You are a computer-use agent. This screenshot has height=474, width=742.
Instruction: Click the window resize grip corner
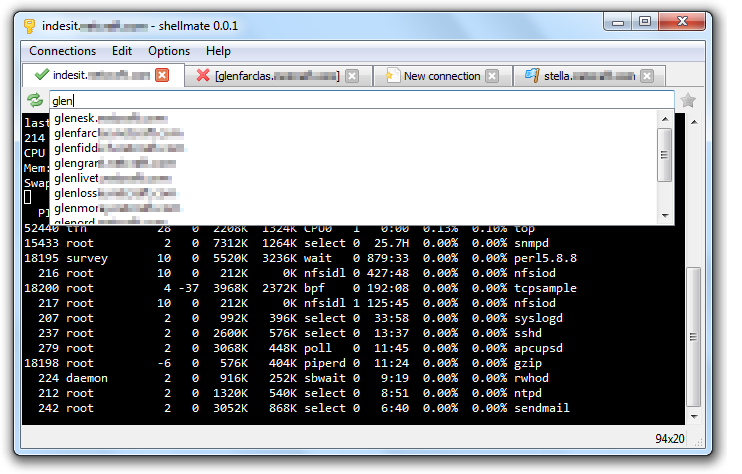pyautogui.click(x=699, y=442)
